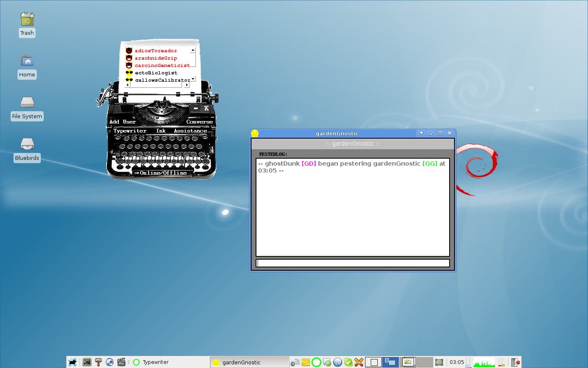Click the arachnidsGrip mood icon

pos(129,58)
